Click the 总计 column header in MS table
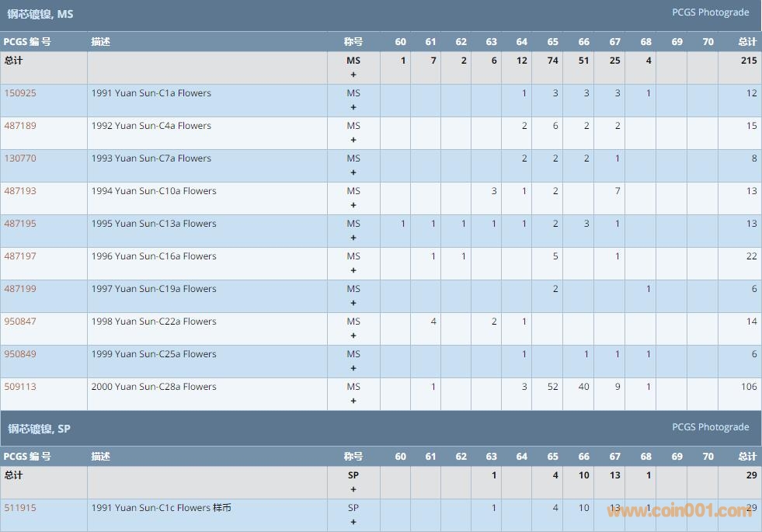The image size is (762, 532). (746, 42)
